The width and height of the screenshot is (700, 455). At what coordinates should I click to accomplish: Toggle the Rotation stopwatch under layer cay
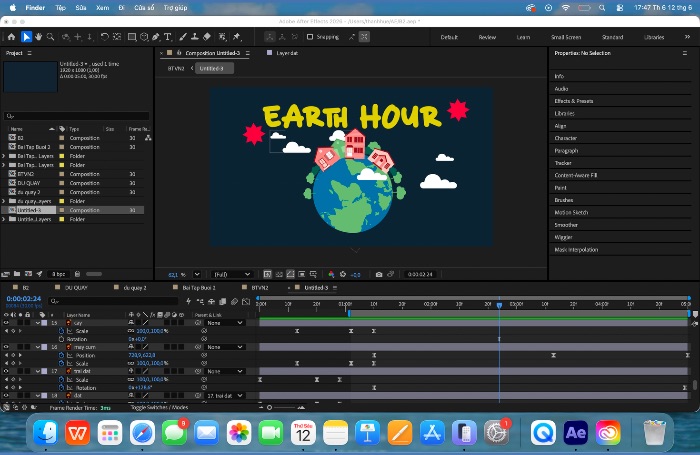62,339
